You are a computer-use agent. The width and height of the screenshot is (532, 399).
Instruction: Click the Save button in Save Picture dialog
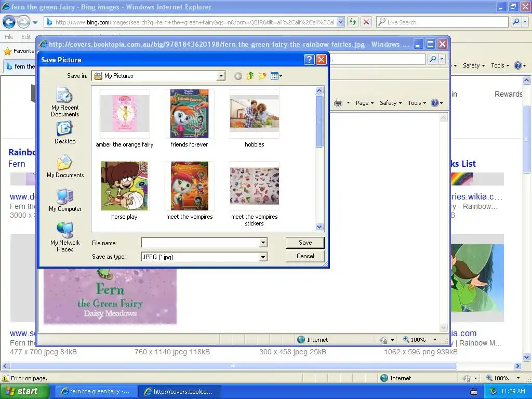coord(305,243)
